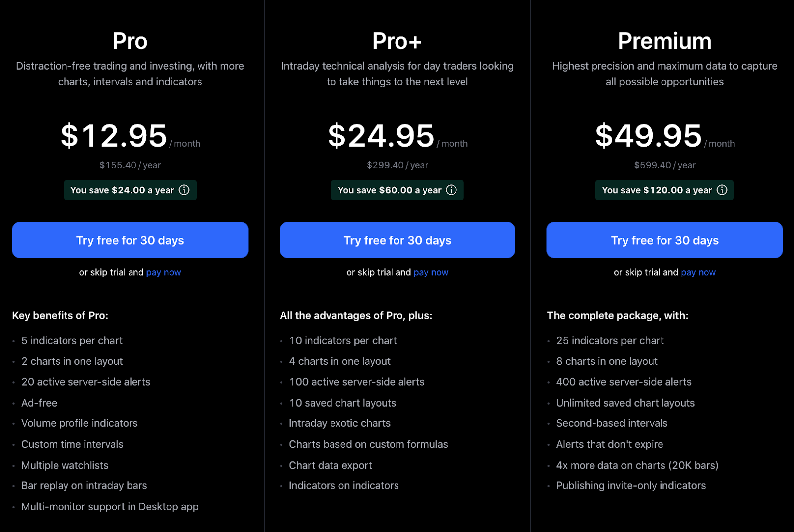Image resolution: width=794 pixels, height=532 pixels.
Task: Click "Second-based intervals" in Premium benefits
Action: [612, 423]
